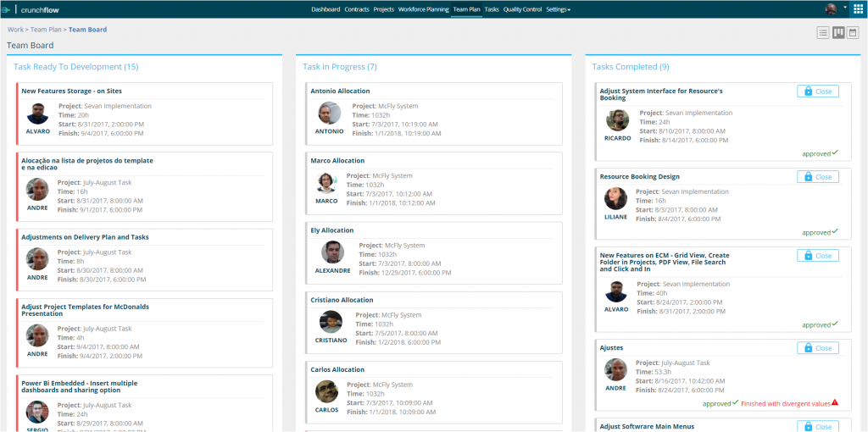868x432 pixels.
Task: Click 'Task Ready To Development (15)' column header
Action: click(x=76, y=67)
